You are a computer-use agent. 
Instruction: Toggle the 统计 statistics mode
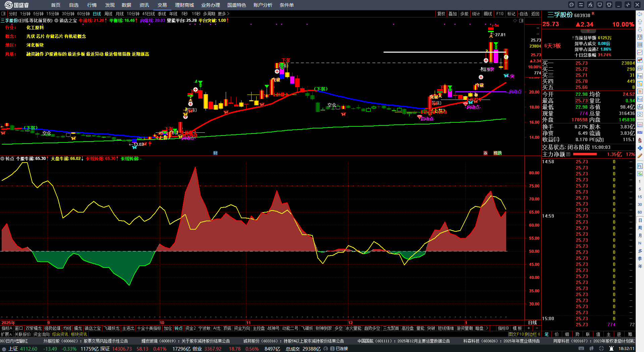click(x=476, y=14)
